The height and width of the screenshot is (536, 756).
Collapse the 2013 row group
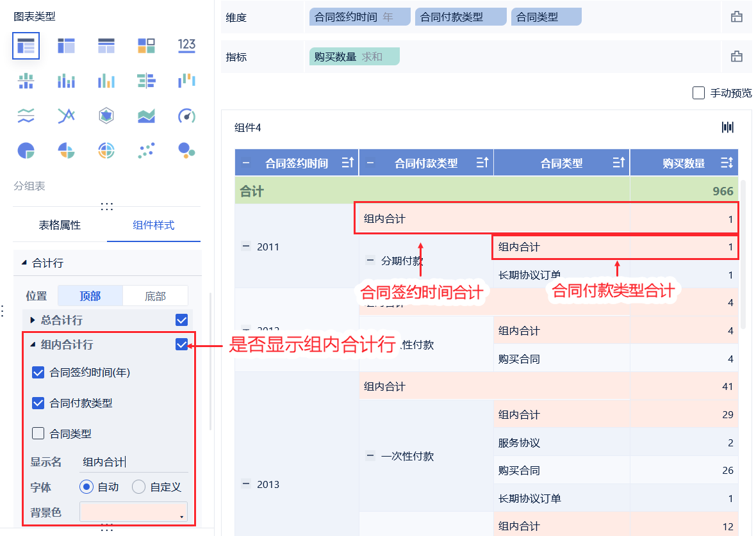click(x=246, y=483)
